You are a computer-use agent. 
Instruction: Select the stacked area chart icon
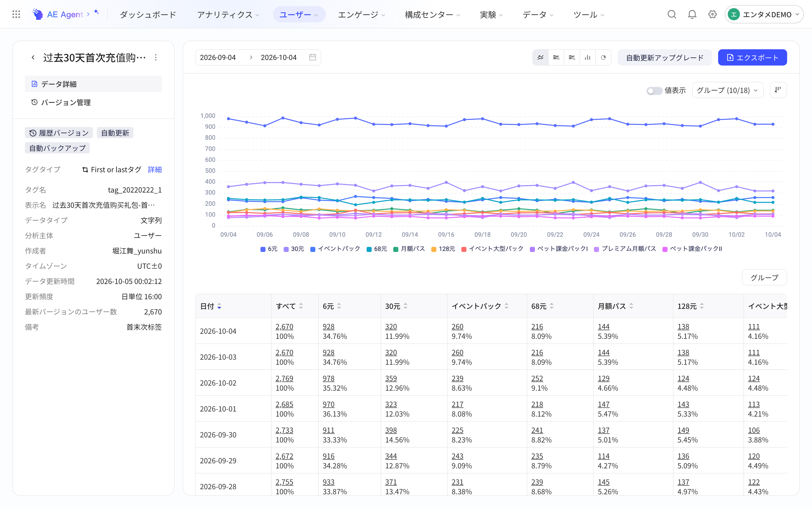(x=556, y=57)
